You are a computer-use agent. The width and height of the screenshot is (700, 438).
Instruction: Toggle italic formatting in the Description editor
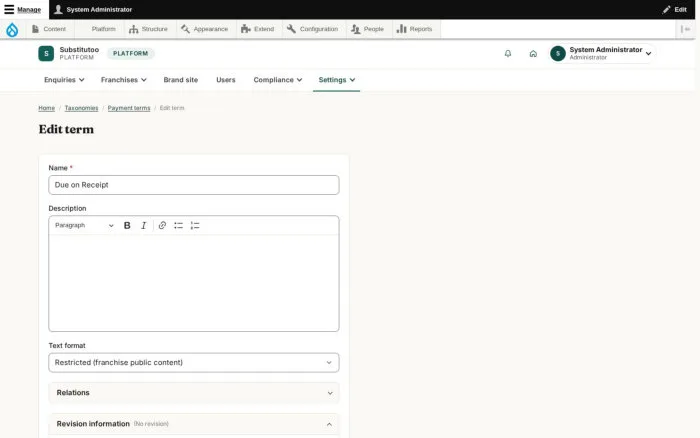click(x=143, y=225)
